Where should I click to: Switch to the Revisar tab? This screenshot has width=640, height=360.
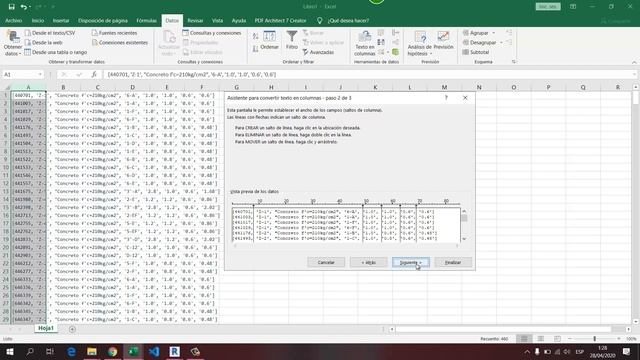pyautogui.click(x=195, y=20)
